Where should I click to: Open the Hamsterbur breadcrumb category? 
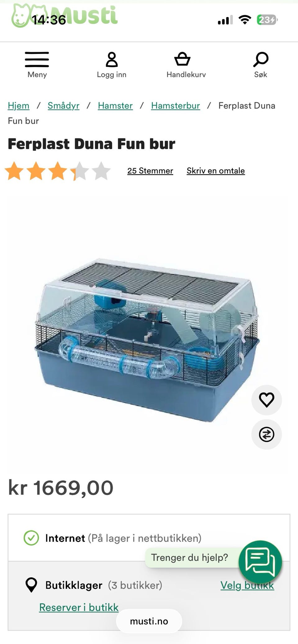point(175,106)
